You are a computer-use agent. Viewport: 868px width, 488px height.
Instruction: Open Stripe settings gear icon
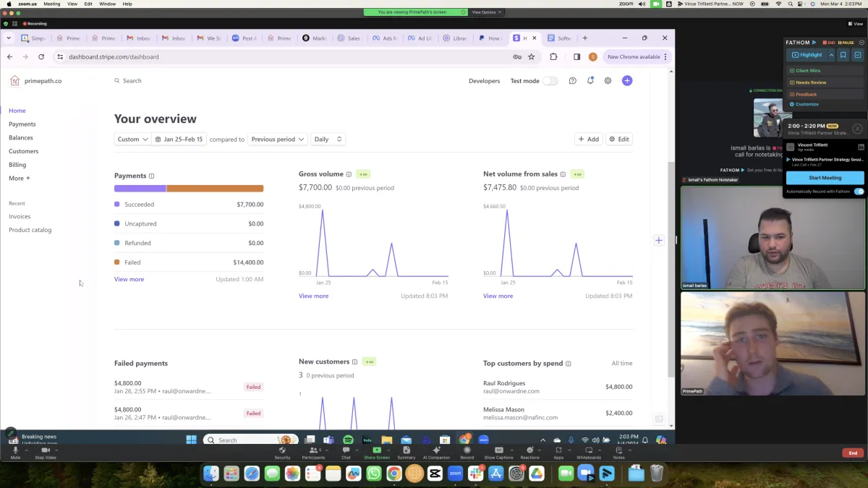pos(608,81)
